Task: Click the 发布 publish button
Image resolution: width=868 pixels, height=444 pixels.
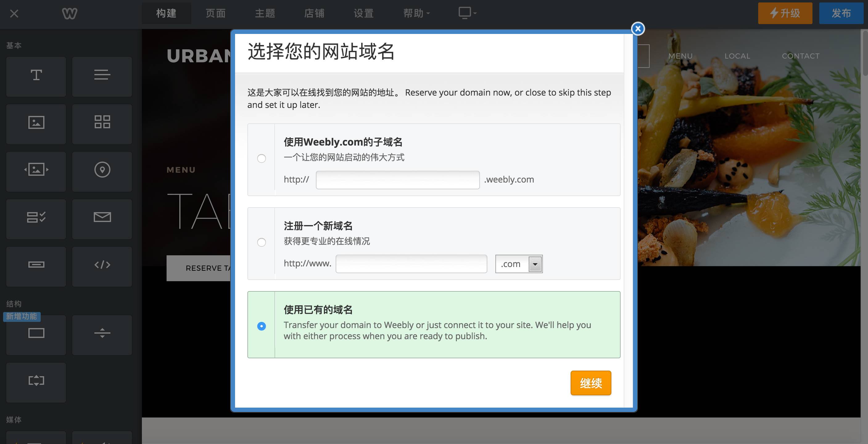Action: tap(841, 13)
